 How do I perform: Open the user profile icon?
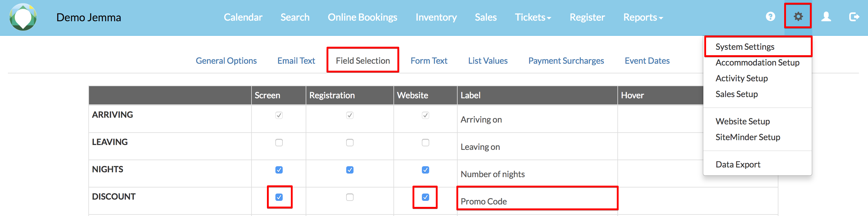pyautogui.click(x=826, y=16)
